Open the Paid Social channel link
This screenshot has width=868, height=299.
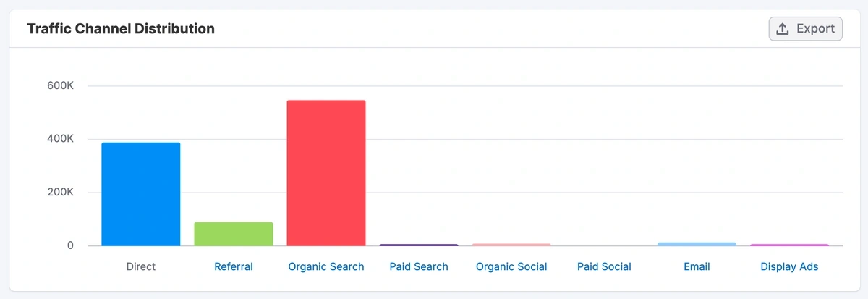pos(604,266)
